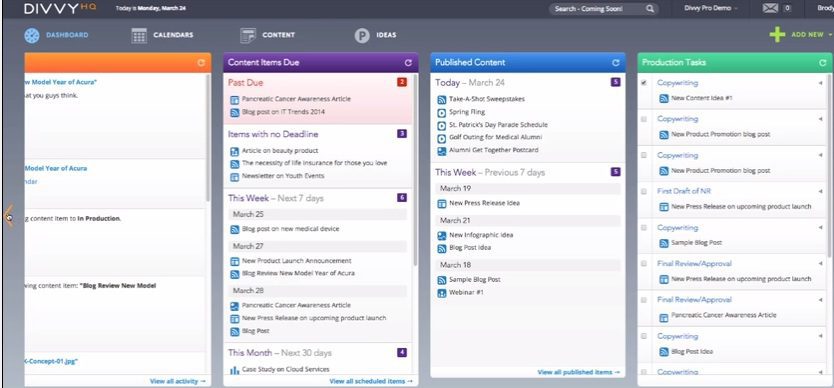Click the Production Tasks refresh icon

tap(822, 63)
